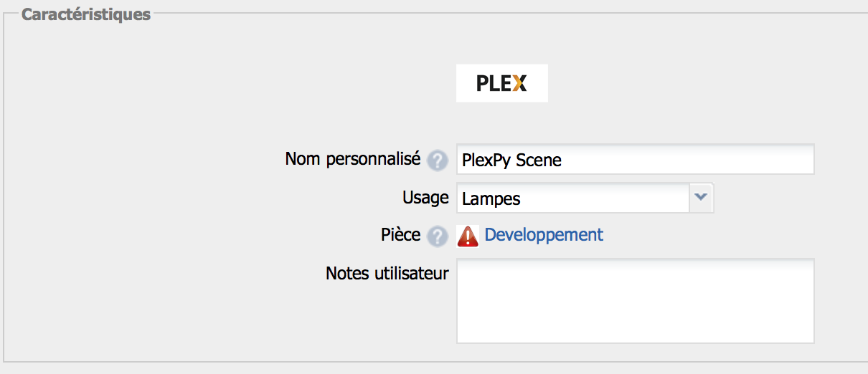Click the orange X in Plex logo

coord(520,83)
